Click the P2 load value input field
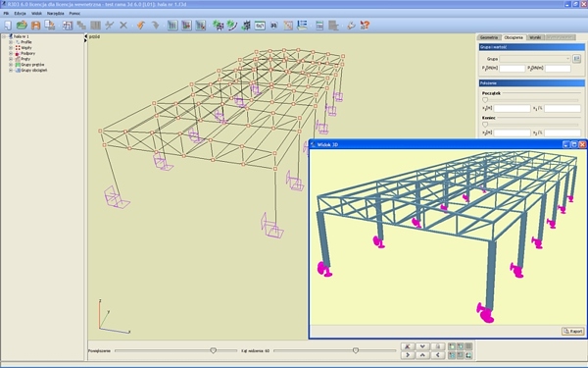 click(x=558, y=69)
